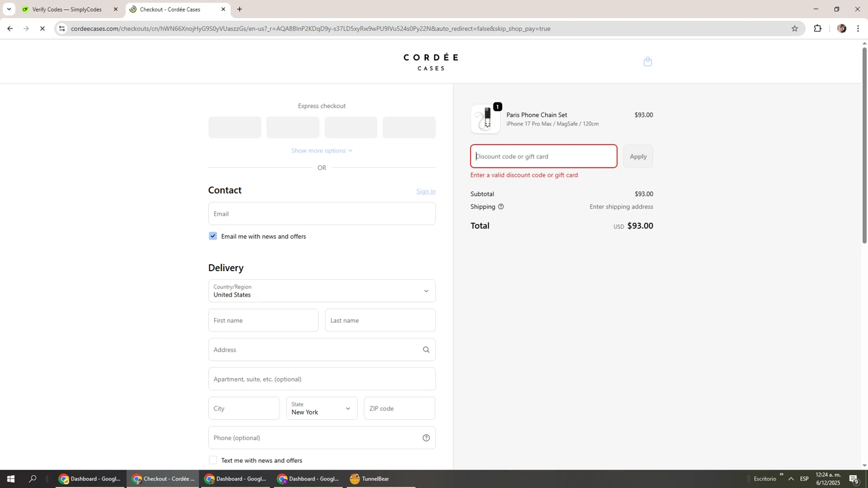868x488 pixels.
Task: Show hidden system tray icons
Action: pyautogui.click(x=791, y=479)
